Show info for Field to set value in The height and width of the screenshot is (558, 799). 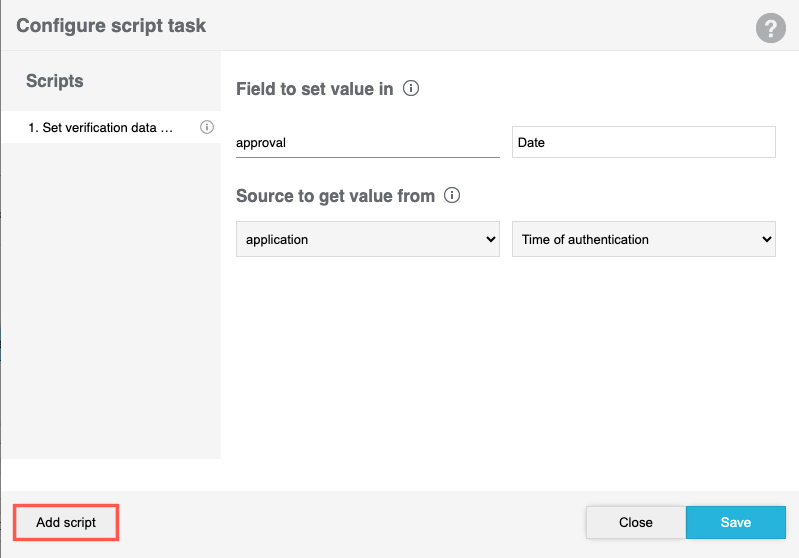point(411,88)
